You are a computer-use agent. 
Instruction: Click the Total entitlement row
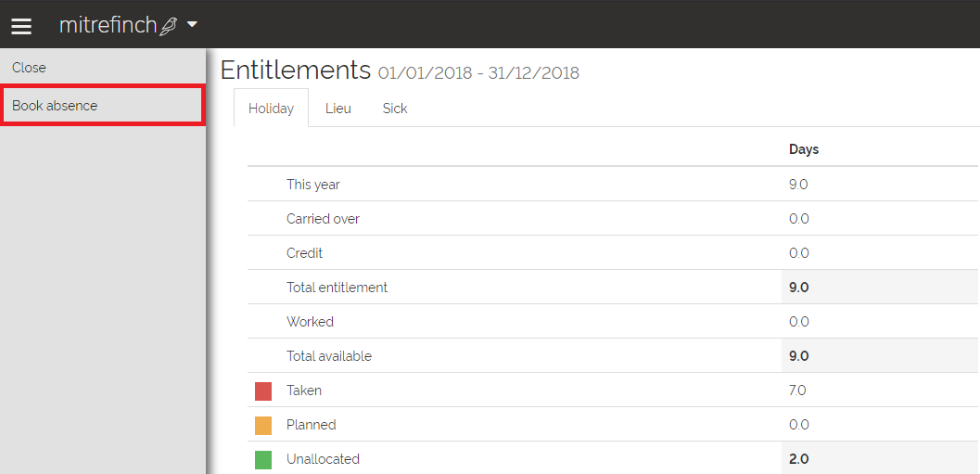337,288
